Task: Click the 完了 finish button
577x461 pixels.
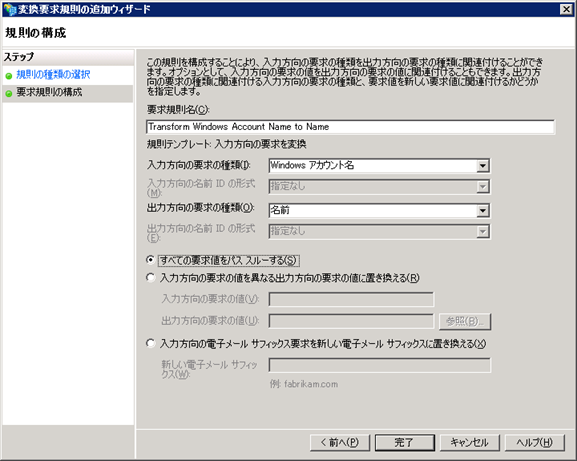Action: point(404,442)
